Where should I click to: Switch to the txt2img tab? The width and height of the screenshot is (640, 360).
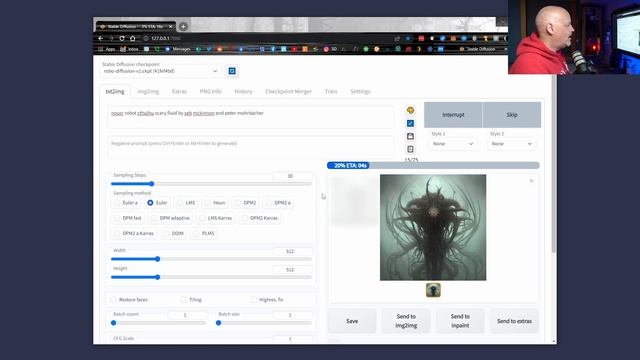coord(115,91)
